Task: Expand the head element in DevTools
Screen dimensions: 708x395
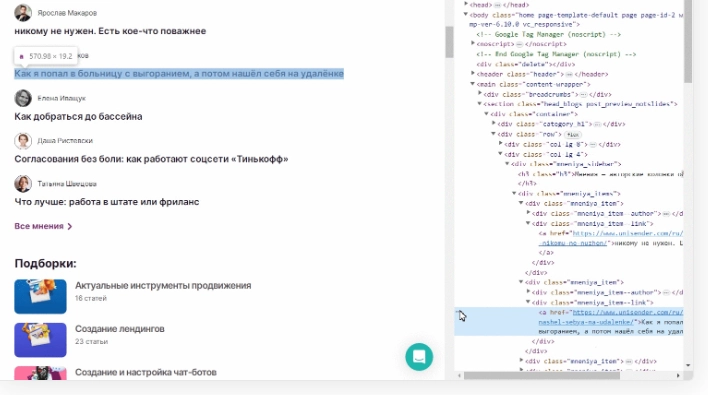Action: 466,5
